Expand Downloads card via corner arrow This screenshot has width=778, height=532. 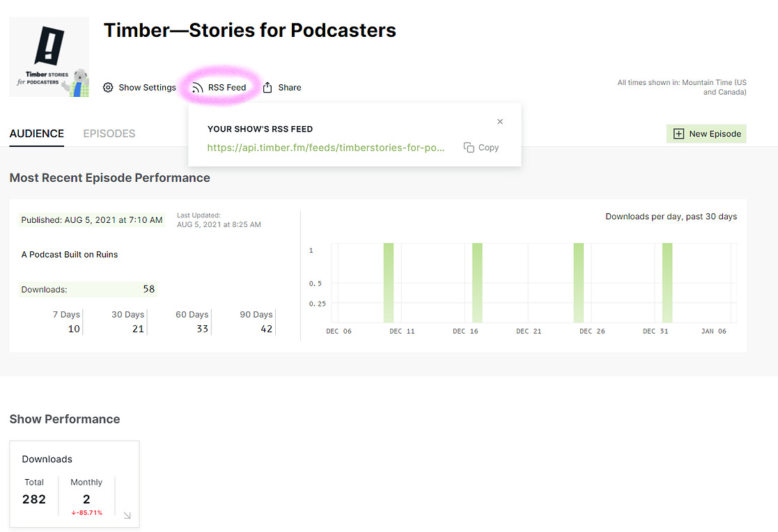click(x=127, y=515)
